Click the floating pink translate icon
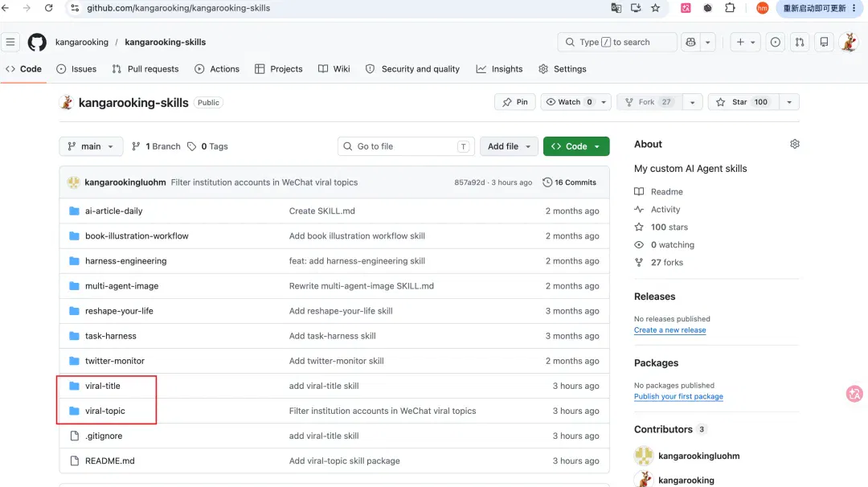 (854, 394)
